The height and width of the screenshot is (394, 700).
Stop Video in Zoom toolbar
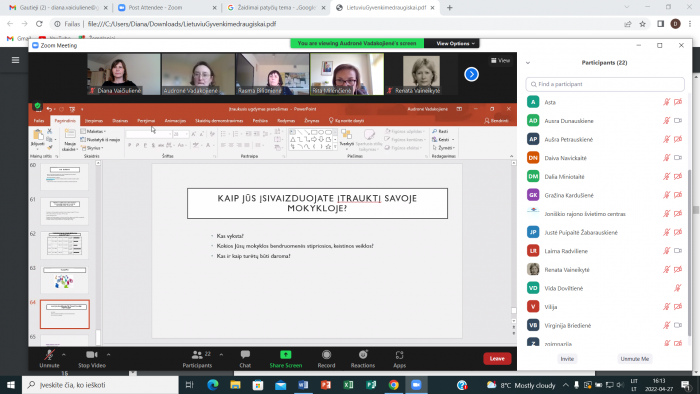coord(92,359)
